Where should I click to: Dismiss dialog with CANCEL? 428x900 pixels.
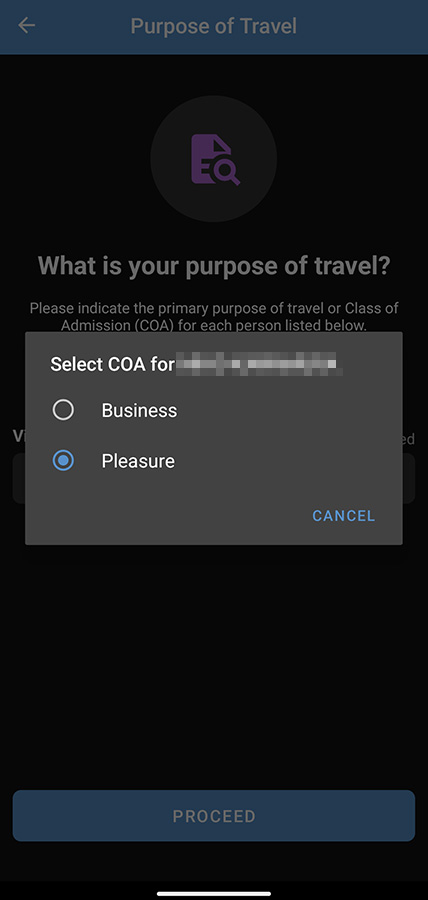[344, 515]
